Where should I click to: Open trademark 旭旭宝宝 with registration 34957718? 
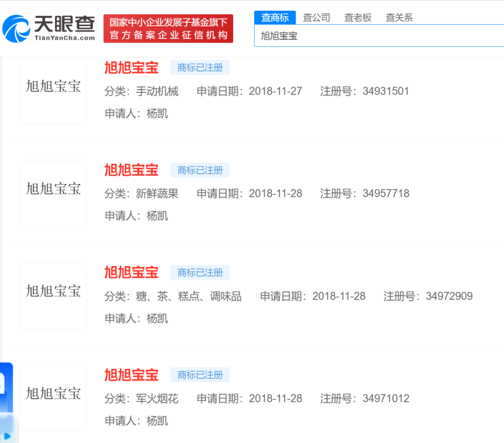click(131, 170)
